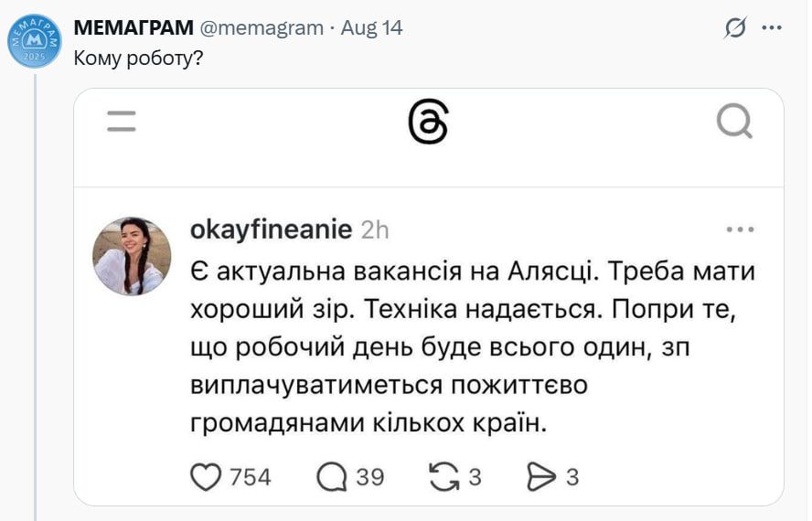
Task: Click the tweet text "Кому роботу?"
Action: pos(137,58)
